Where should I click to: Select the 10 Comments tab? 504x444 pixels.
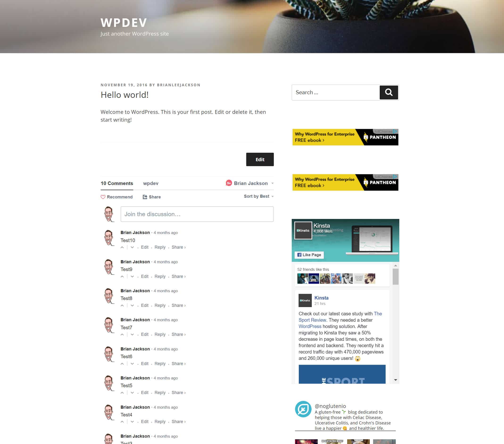[117, 183]
